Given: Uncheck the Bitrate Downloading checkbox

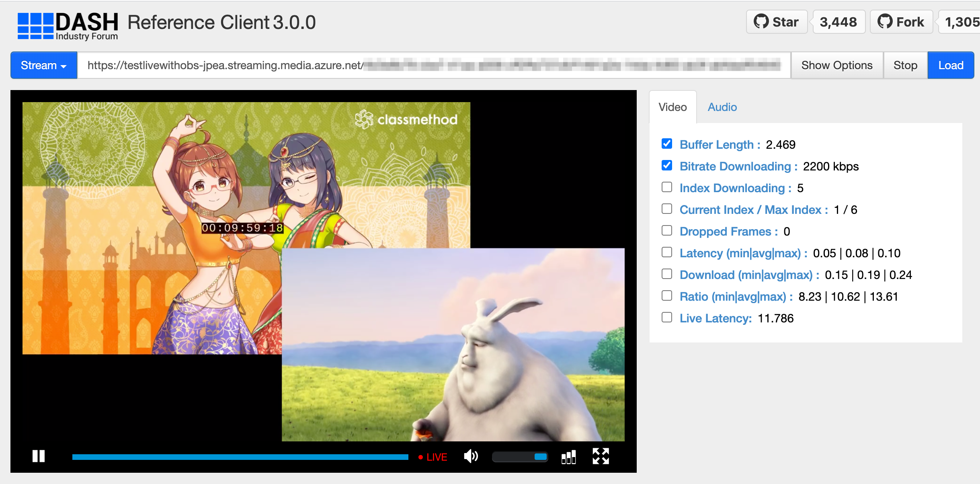Looking at the screenshot, I should coord(667,165).
